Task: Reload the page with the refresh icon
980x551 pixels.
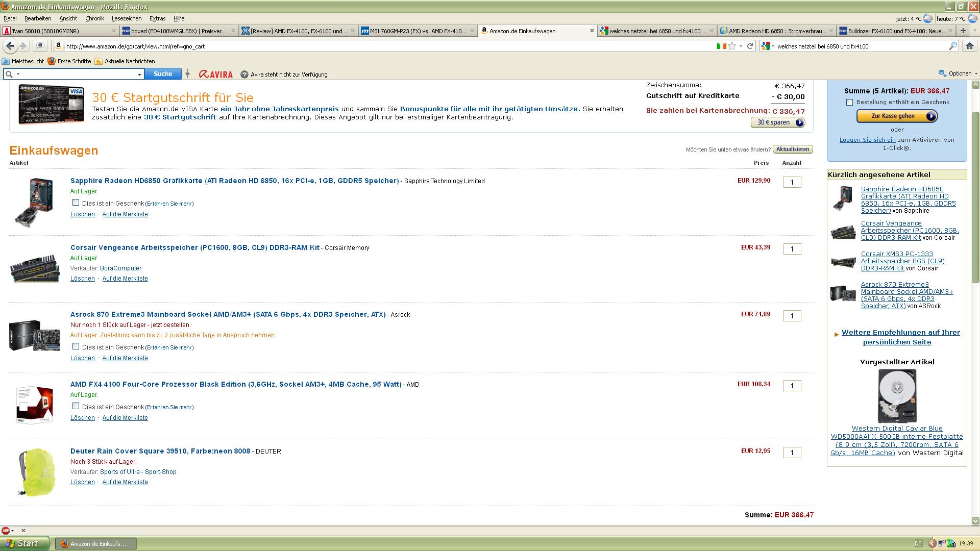Action: pyautogui.click(x=750, y=46)
